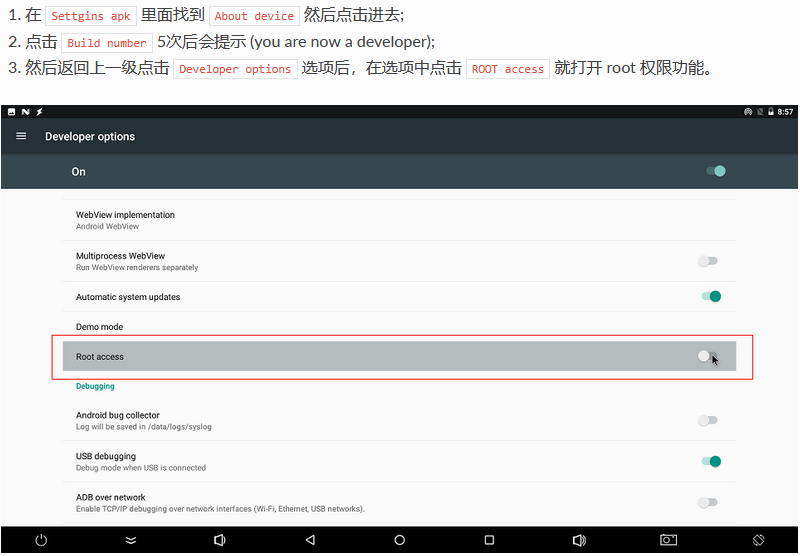Tap the hide navigation bar chevrons icon
This screenshot has height=556, width=800.
(x=131, y=540)
